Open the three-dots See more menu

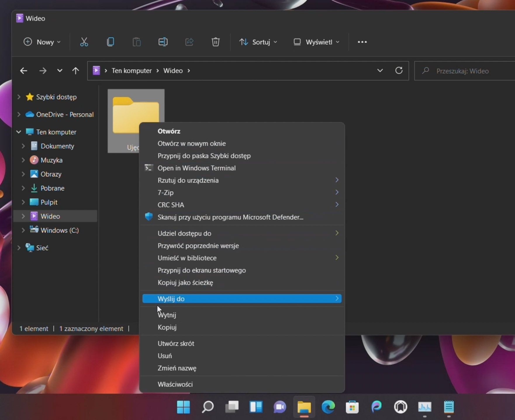(362, 42)
